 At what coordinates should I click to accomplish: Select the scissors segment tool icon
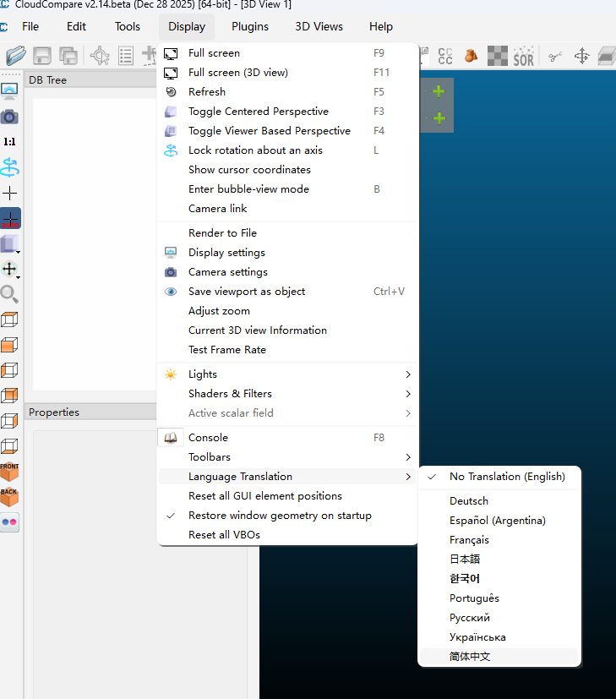555,56
